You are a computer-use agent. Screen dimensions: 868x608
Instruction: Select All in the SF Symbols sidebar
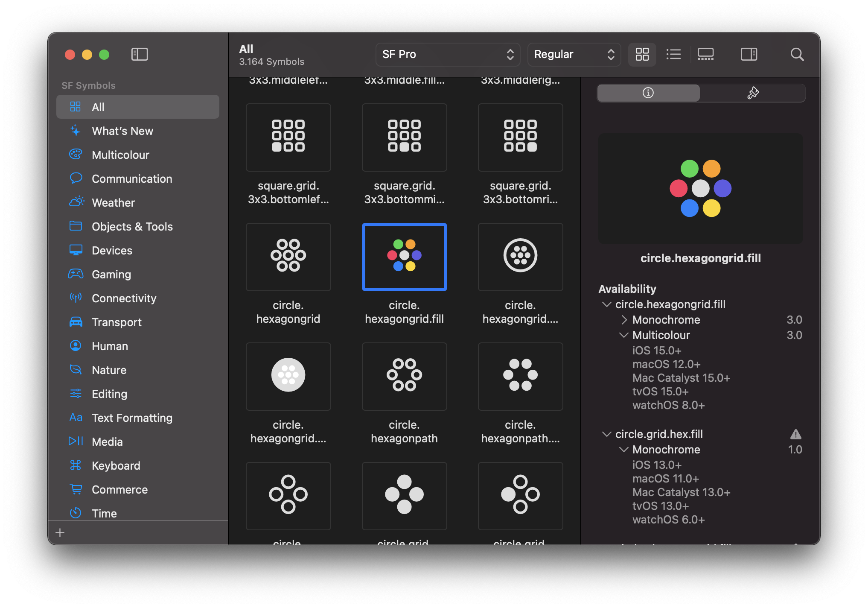click(98, 107)
